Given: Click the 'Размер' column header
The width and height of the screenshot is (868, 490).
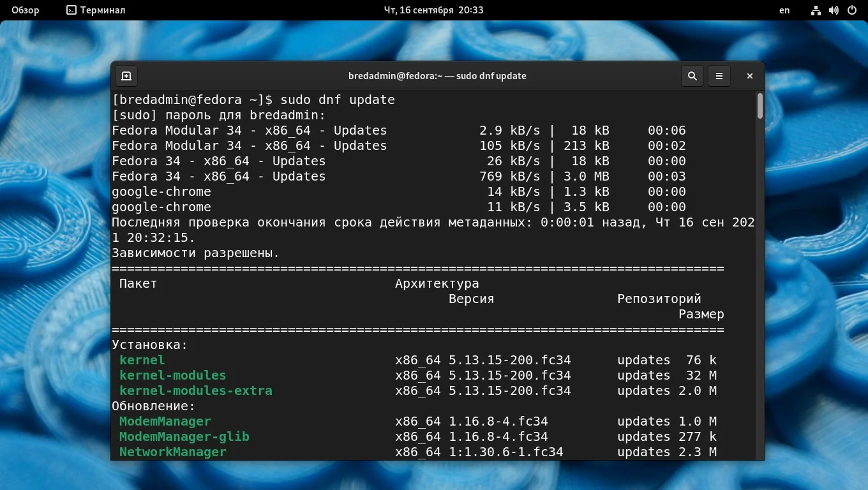Looking at the screenshot, I should [701, 314].
